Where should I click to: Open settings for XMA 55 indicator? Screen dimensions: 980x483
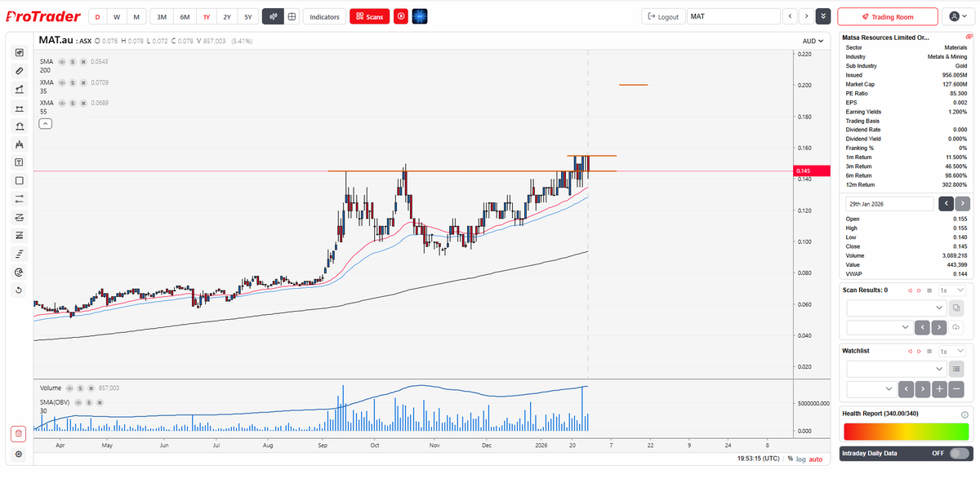73,103
